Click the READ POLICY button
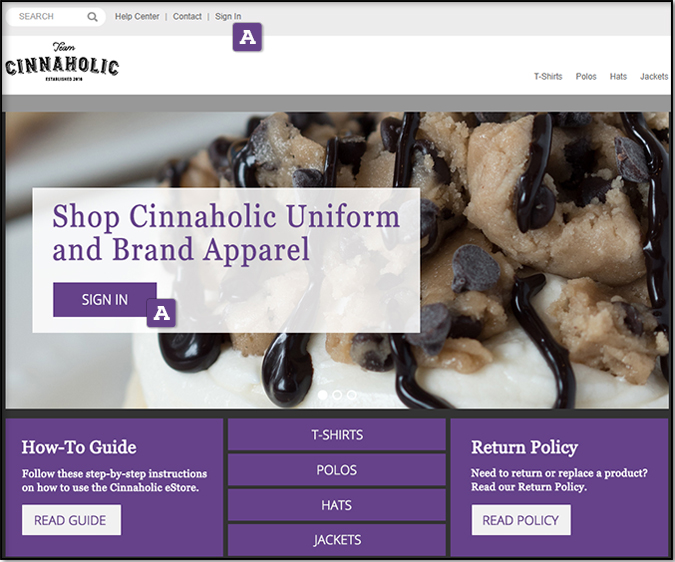675x562 pixels. coord(521,520)
